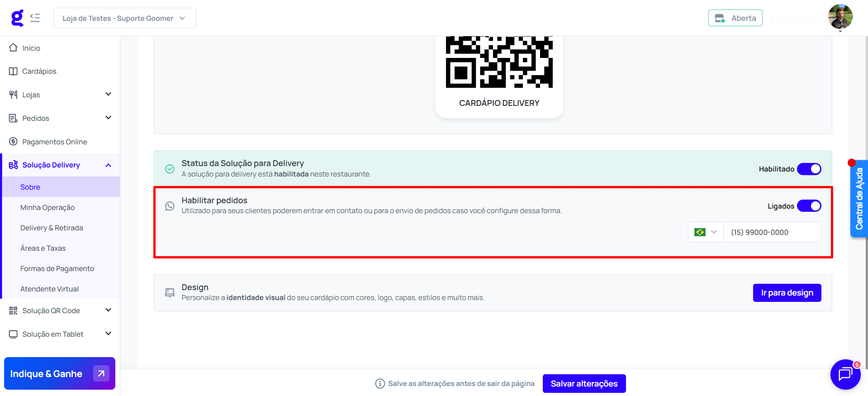Screen dimensions: 868x396
Task: Click the Cardápios book icon
Action: coord(13,71)
